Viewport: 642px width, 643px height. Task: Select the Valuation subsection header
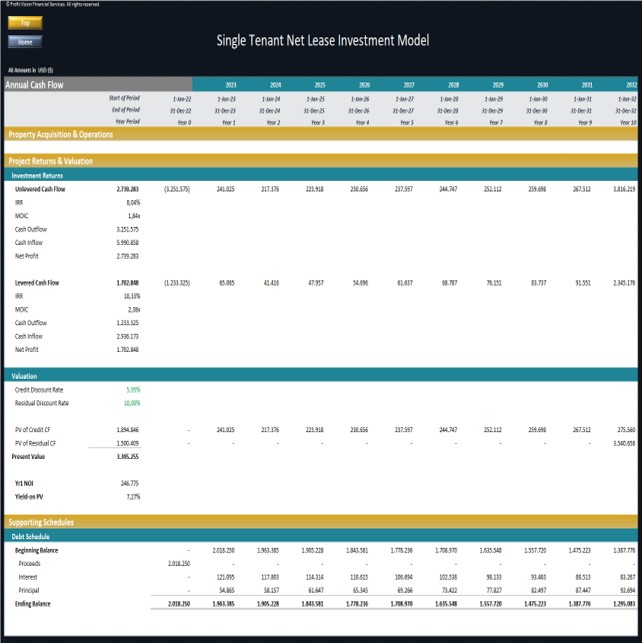coord(321,376)
